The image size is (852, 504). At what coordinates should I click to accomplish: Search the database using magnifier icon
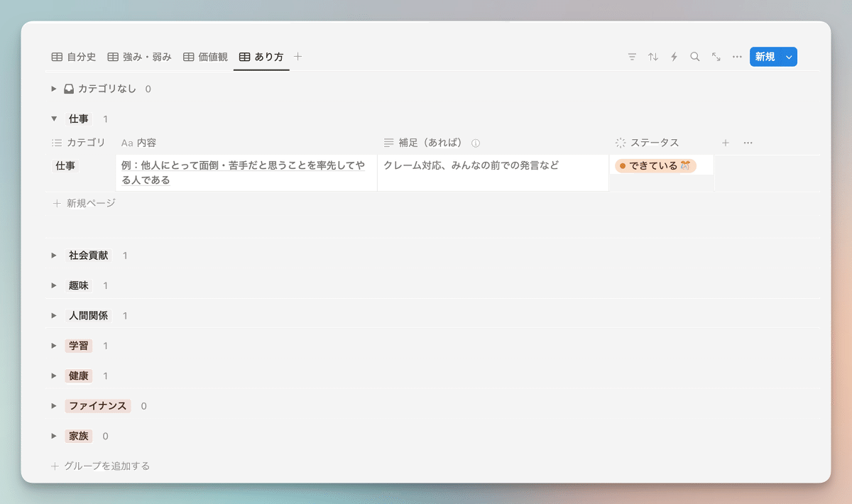[x=694, y=57]
